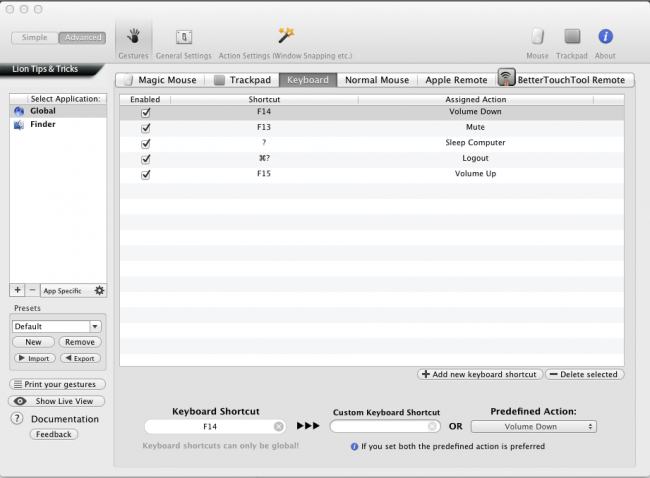This screenshot has height=478, width=650.
Task: Disable the F13 Mute shortcut
Action: click(146, 128)
